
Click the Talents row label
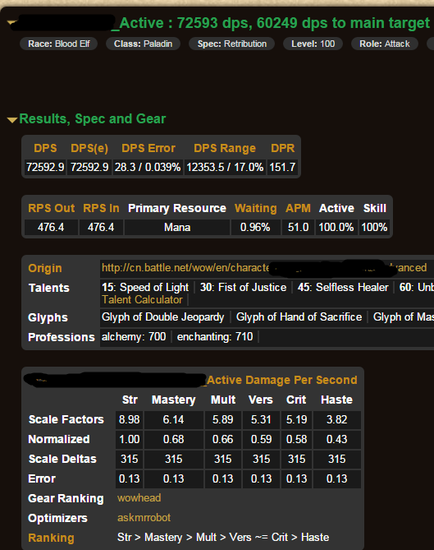pyautogui.click(x=49, y=288)
